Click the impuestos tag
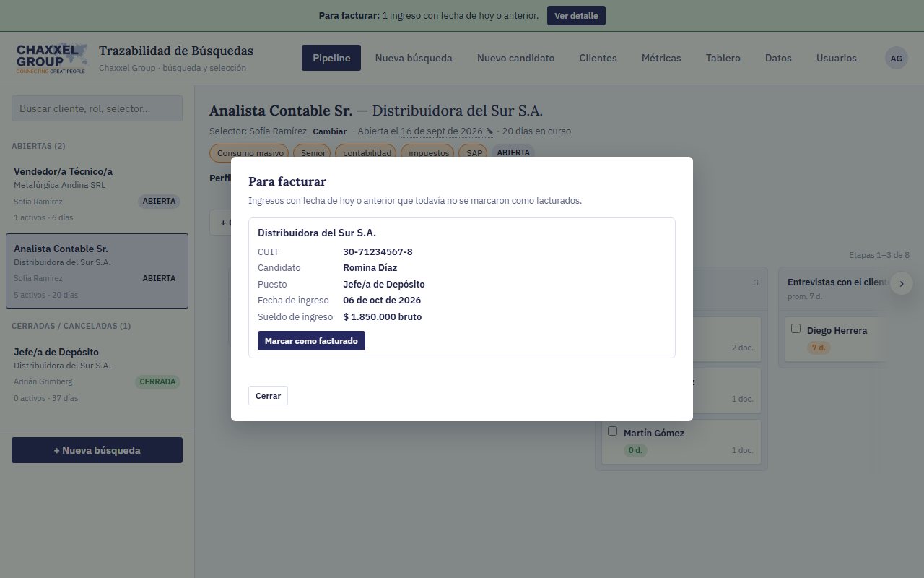The width and height of the screenshot is (924, 578). [x=429, y=153]
